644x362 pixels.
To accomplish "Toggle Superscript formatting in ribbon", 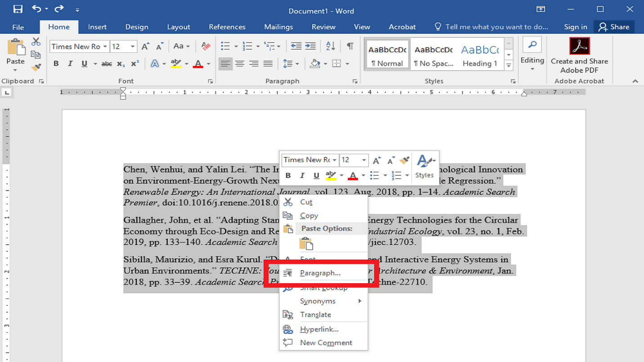I will pos(135,64).
